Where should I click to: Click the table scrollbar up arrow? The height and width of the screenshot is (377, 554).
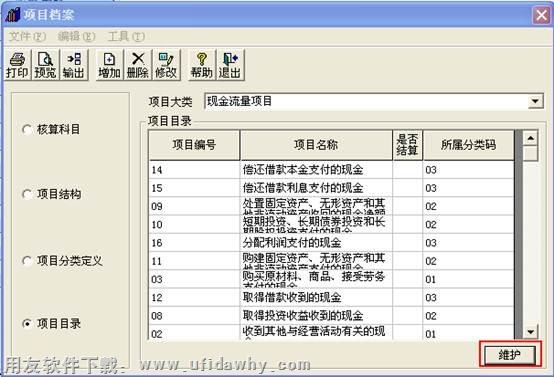pyautogui.click(x=530, y=137)
